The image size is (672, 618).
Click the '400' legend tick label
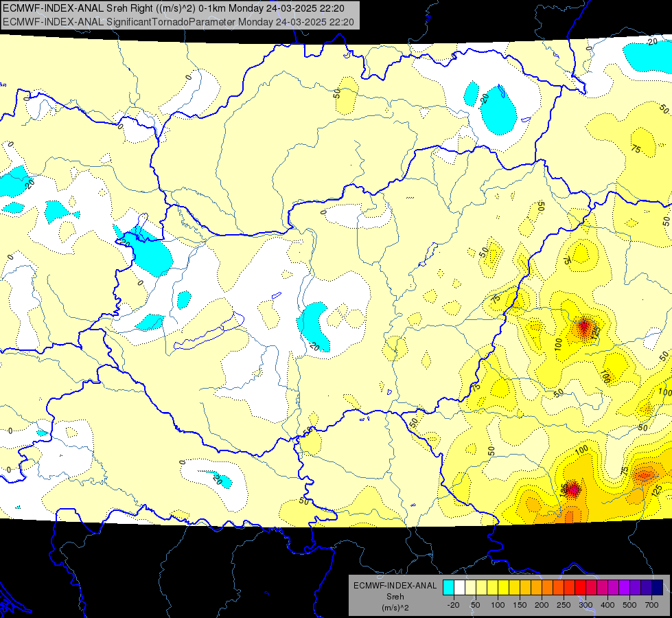607,605
